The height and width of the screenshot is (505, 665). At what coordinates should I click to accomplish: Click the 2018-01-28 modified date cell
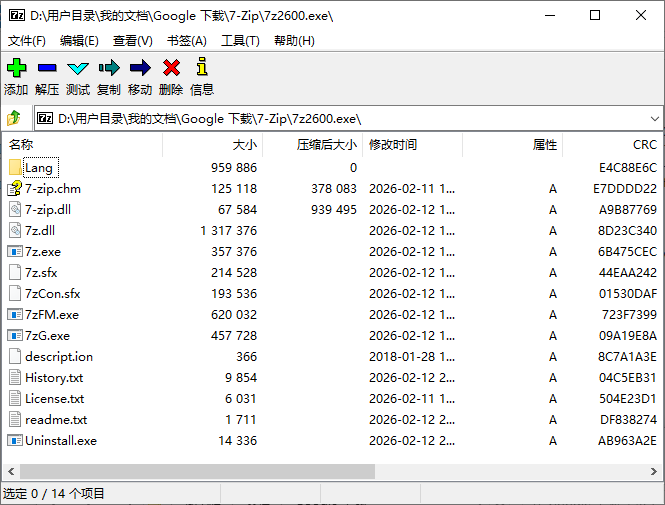click(412, 357)
